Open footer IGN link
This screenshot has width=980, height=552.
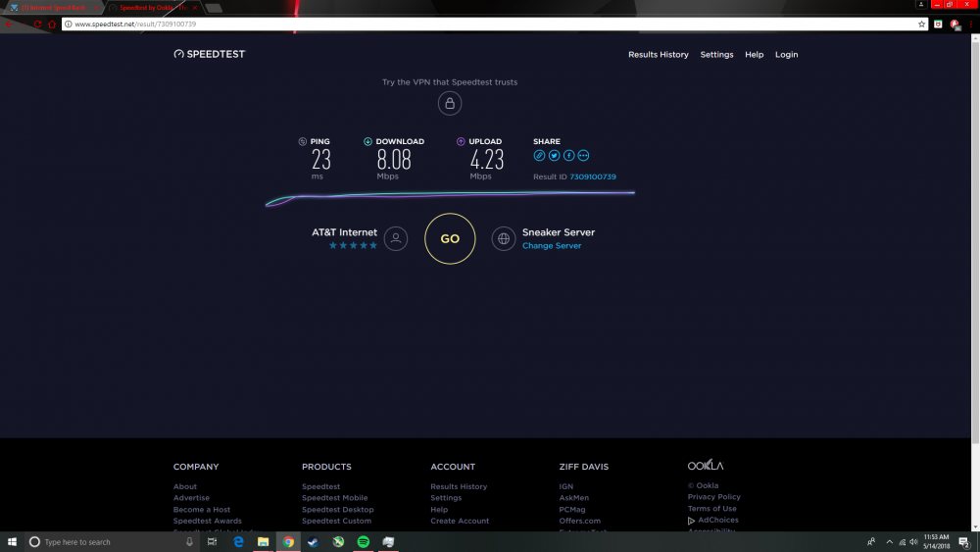(566, 486)
